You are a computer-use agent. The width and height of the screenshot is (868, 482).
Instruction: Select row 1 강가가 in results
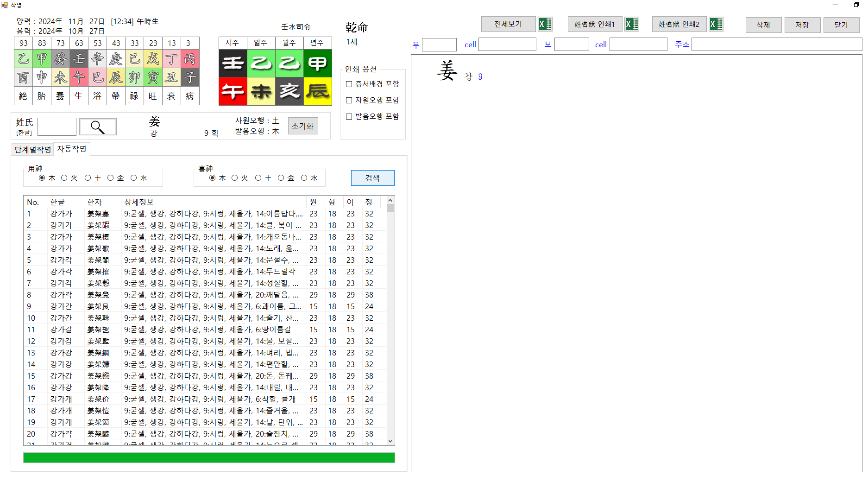click(x=205, y=214)
